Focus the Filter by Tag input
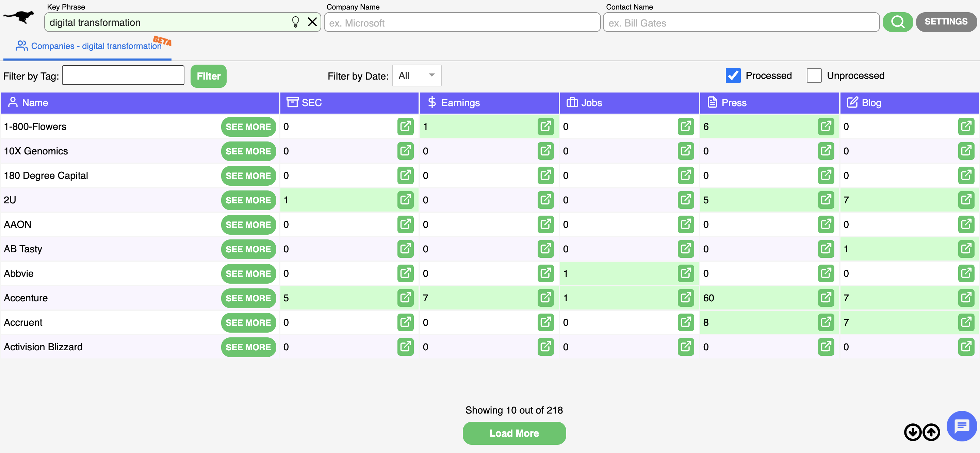 pos(123,76)
